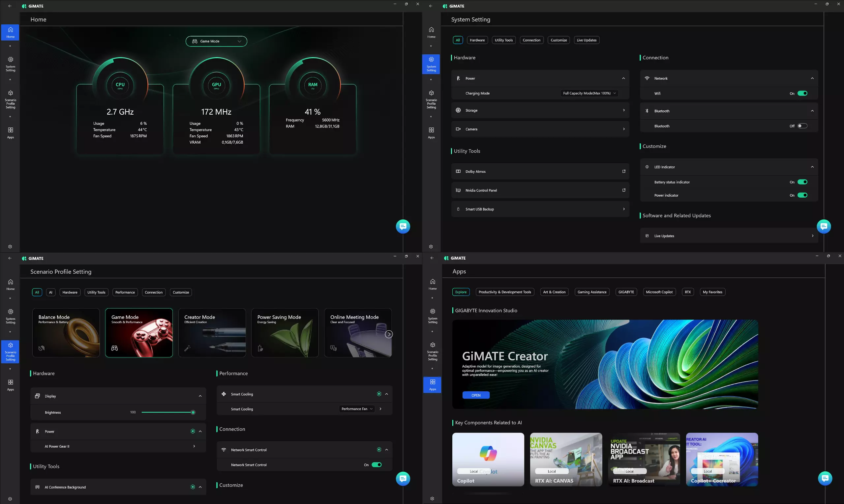The image size is (844, 504).
Task: Click the CPU gauge circle
Action: [120, 85]
